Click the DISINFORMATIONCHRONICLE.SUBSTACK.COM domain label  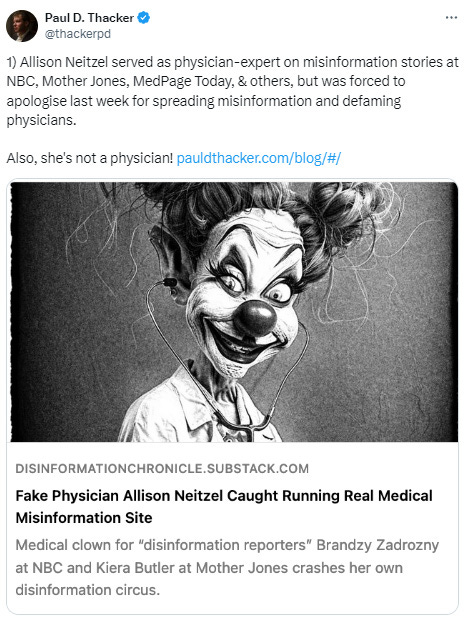pos(162,469)
